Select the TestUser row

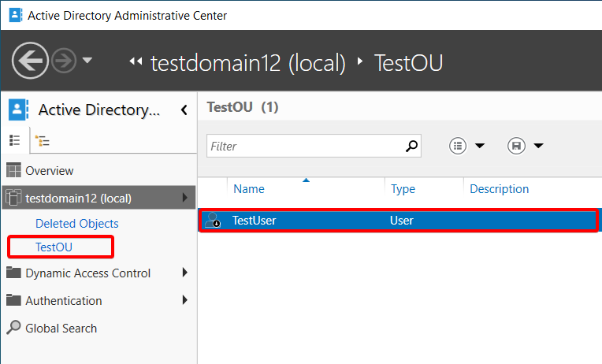click(398, 221)
